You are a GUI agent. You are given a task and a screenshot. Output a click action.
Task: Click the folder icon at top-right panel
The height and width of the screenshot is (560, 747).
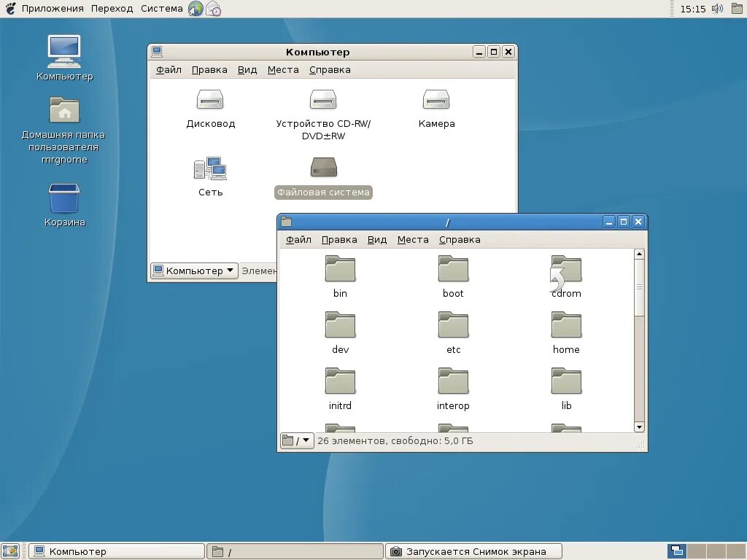point(738,9)
